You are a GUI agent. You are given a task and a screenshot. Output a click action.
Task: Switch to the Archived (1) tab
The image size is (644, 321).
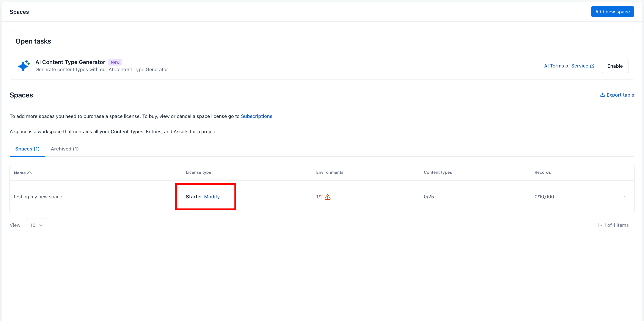(64, 149)
